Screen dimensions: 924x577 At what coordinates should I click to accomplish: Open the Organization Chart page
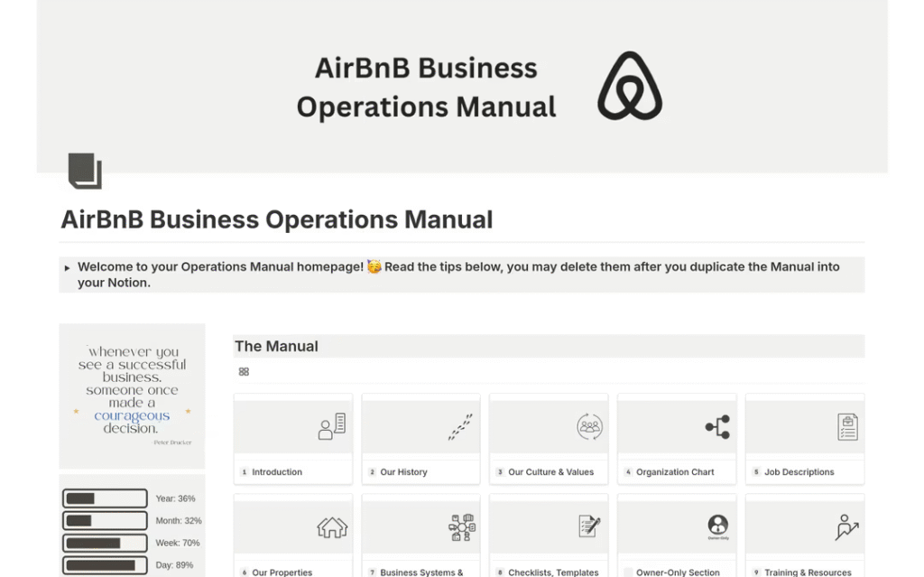click(x=675, y=472)
